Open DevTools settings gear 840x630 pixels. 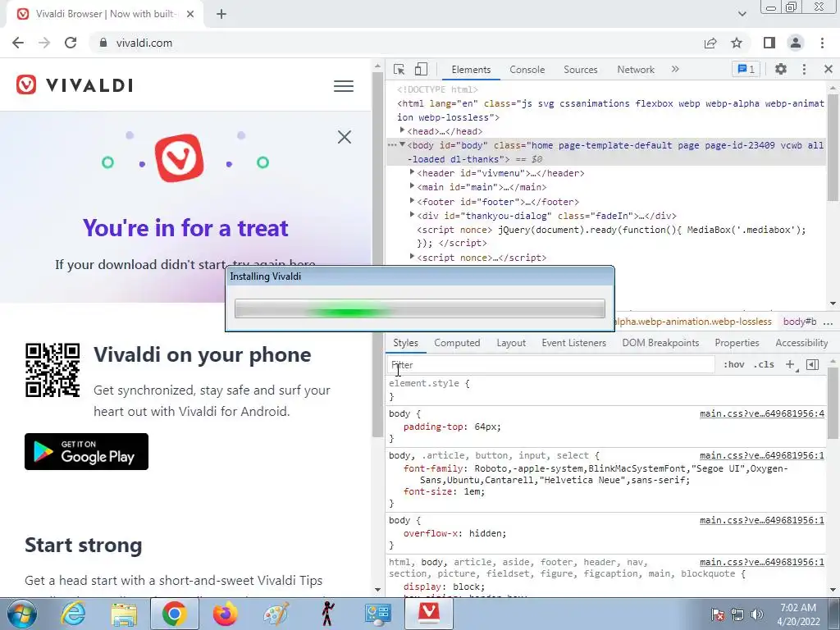point(781,69)
